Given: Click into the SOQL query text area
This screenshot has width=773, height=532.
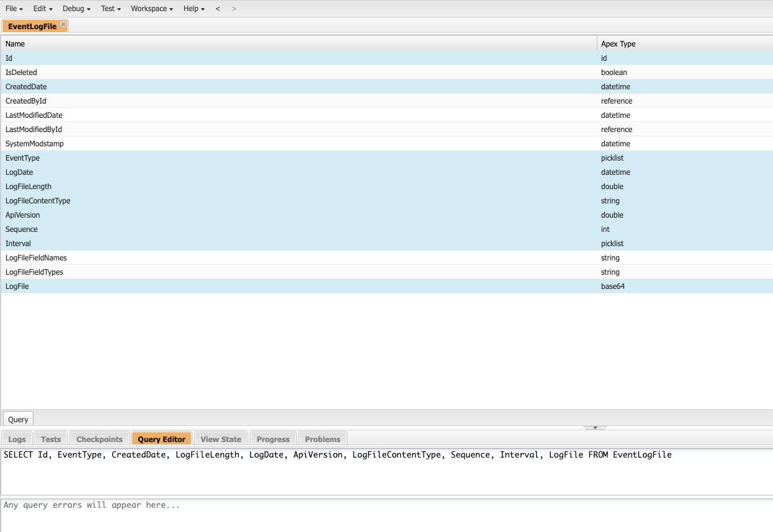Looking at the screenshot, I should (386, 471).
